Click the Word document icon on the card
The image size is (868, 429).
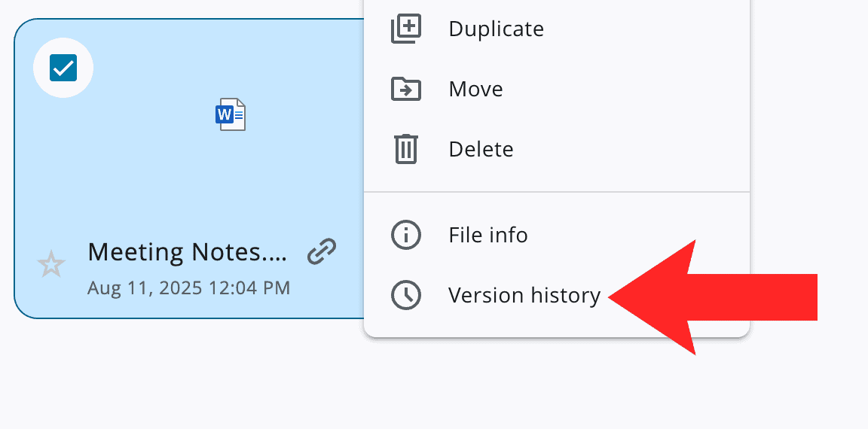(x=231, y=115)
